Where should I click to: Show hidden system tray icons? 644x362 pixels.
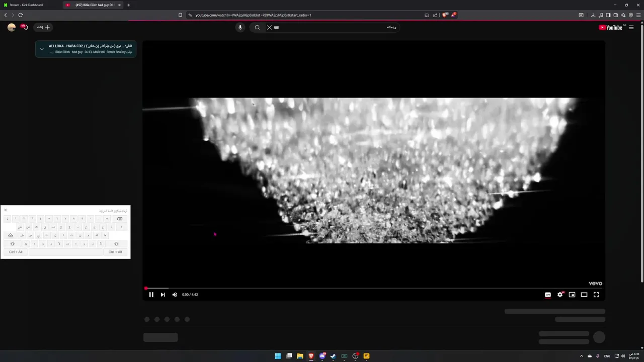pyautogui.click(x=582, y=356)
